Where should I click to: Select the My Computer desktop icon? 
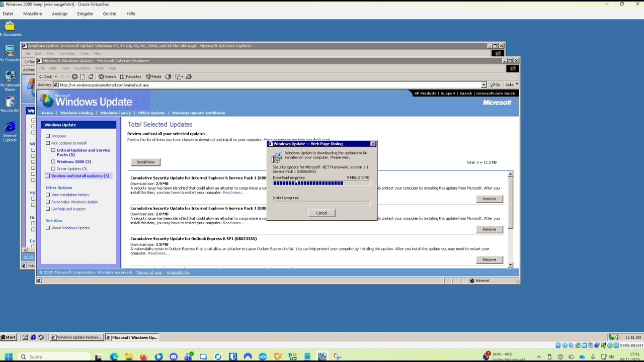10,53
